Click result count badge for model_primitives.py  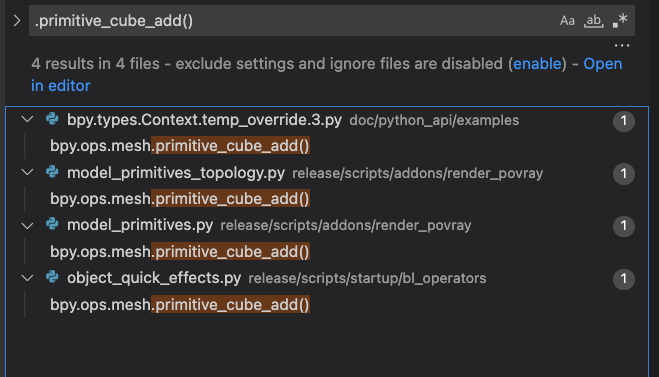624,226
